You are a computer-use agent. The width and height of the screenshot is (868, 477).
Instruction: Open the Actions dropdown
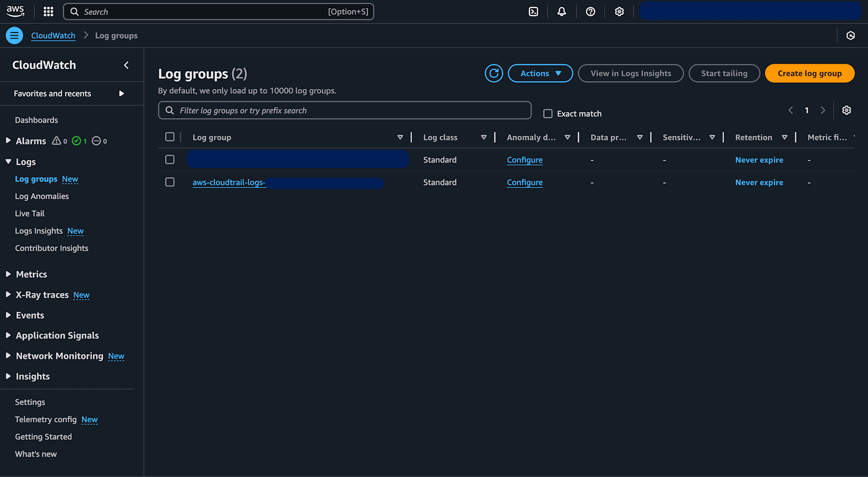click(540, 73)
